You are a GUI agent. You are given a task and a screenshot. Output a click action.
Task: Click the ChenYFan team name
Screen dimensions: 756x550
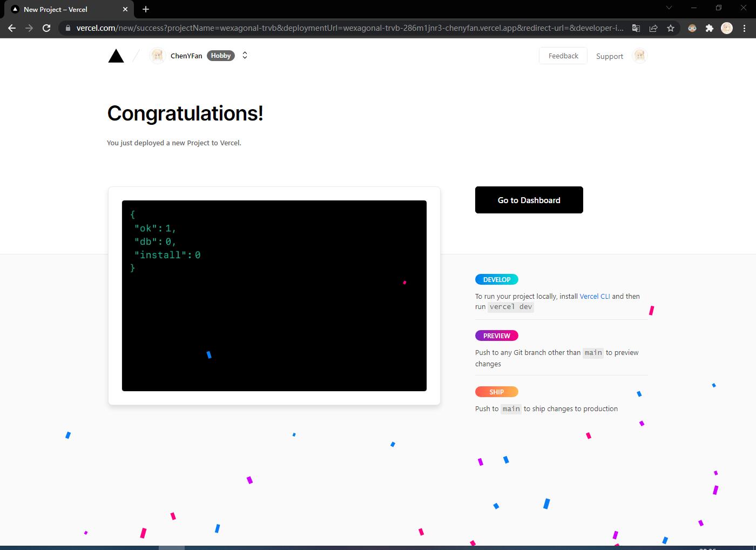pos(186,56)
